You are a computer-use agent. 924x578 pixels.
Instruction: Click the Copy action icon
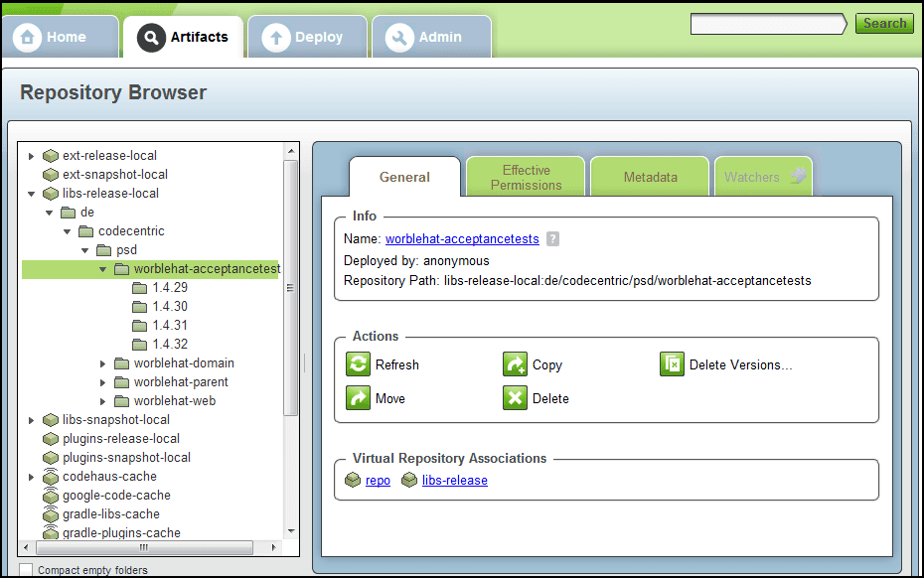[x=515, y=364]
